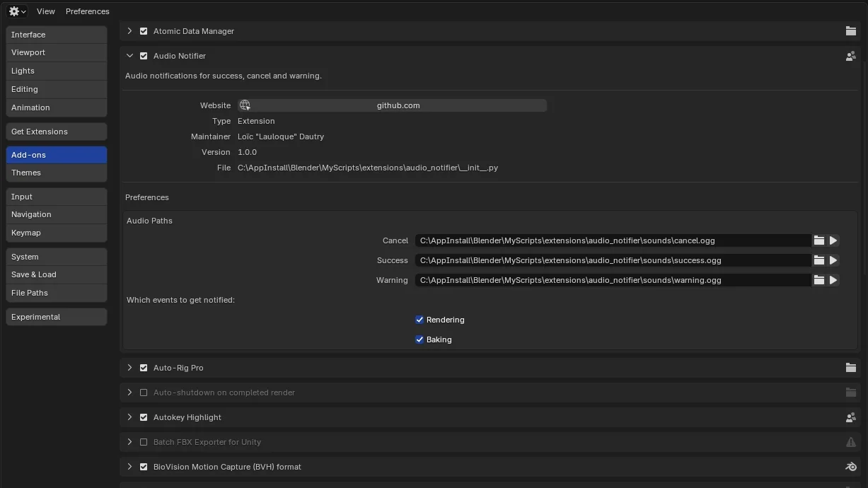The width and height of the screenshot is (868, 488).
Task: Open file browser for Success sound path
Action: pyautogui.click(x=818, y=260)
